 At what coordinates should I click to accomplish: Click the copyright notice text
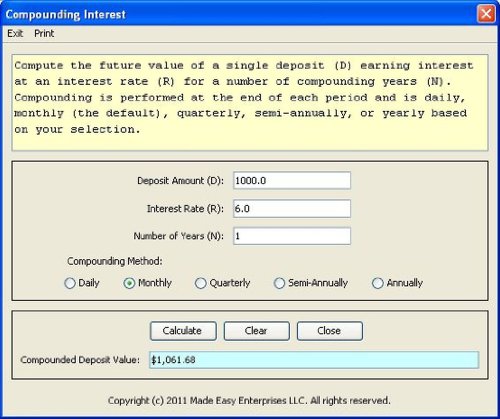[249, 400]
